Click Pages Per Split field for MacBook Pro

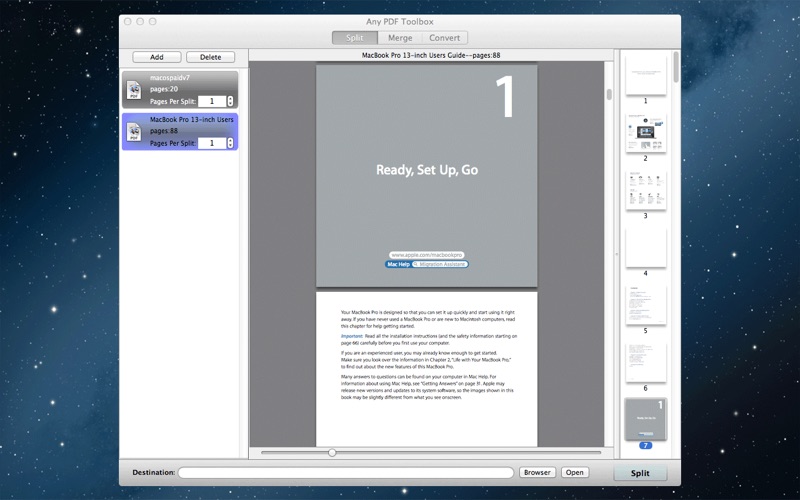212,143
